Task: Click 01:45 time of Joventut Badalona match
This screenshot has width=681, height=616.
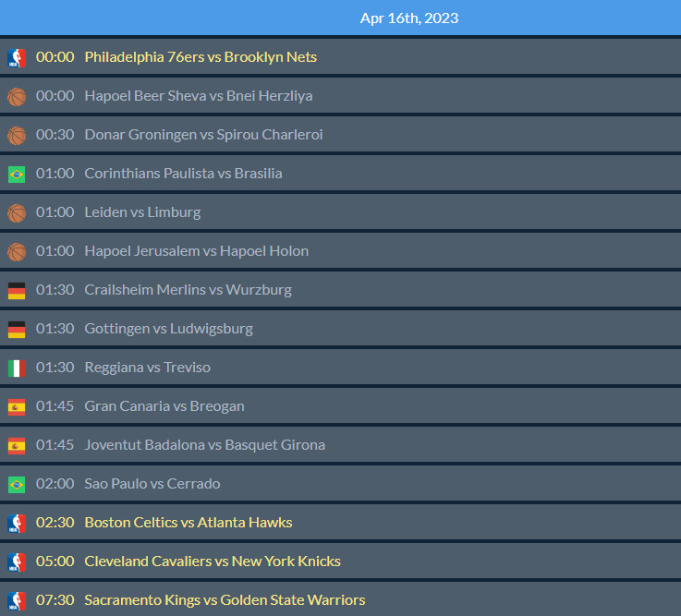Action: (55, 444)
